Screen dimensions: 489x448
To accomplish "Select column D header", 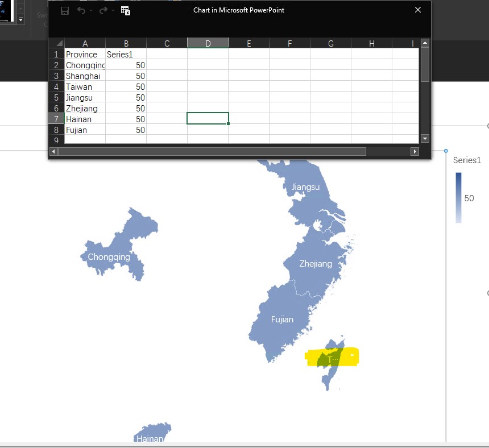I will coord(208,43).
